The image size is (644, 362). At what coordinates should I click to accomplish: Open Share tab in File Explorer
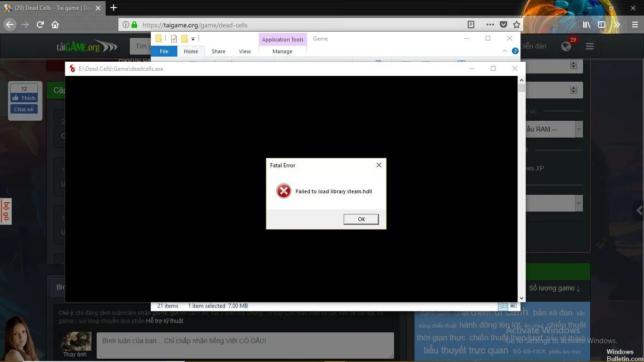pos(218,51)
